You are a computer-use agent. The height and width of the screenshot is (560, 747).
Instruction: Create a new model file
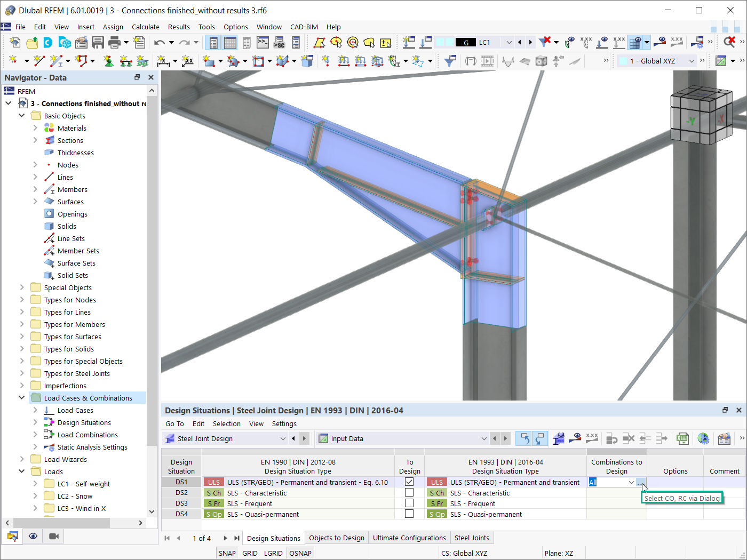pyautogui.click(x=15, y=42)
